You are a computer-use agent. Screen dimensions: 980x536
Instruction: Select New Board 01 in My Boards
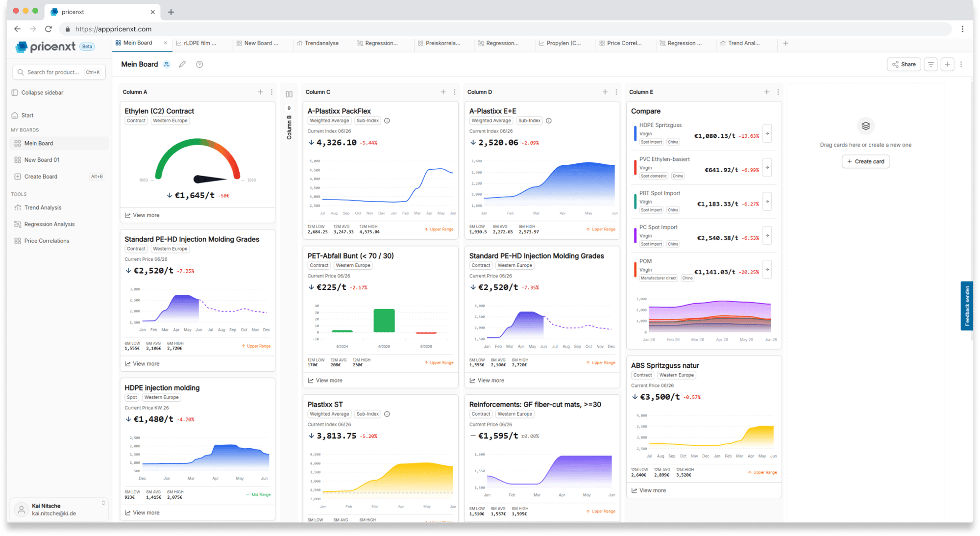42,160
